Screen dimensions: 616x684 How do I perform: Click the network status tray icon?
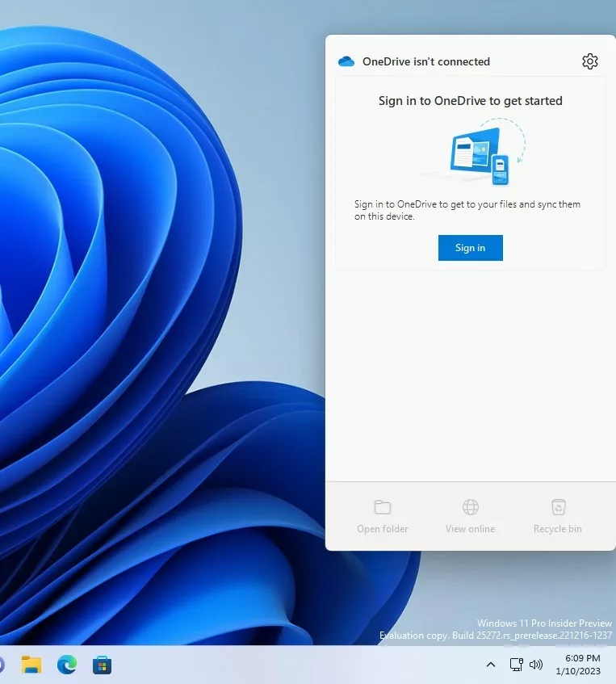coord(516,665)
